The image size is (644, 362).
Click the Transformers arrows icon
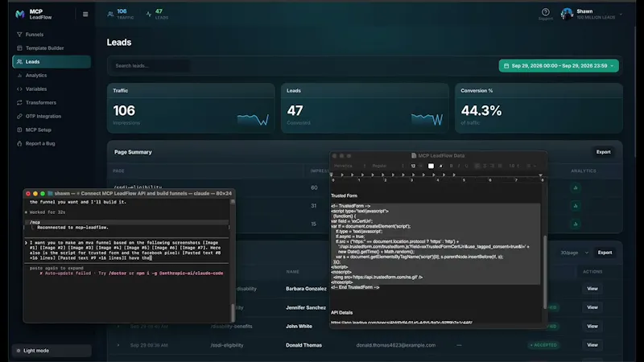(19, 103)
